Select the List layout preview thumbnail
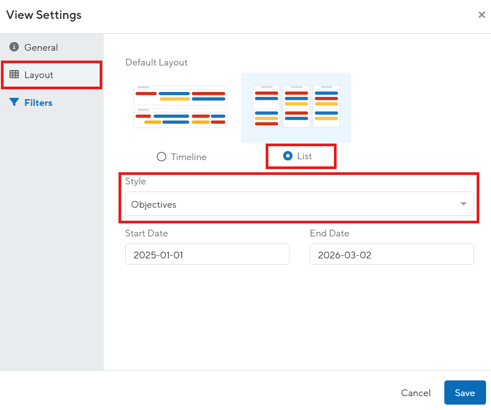This screenshot has height=410, width=491. [x=296, y=108]
